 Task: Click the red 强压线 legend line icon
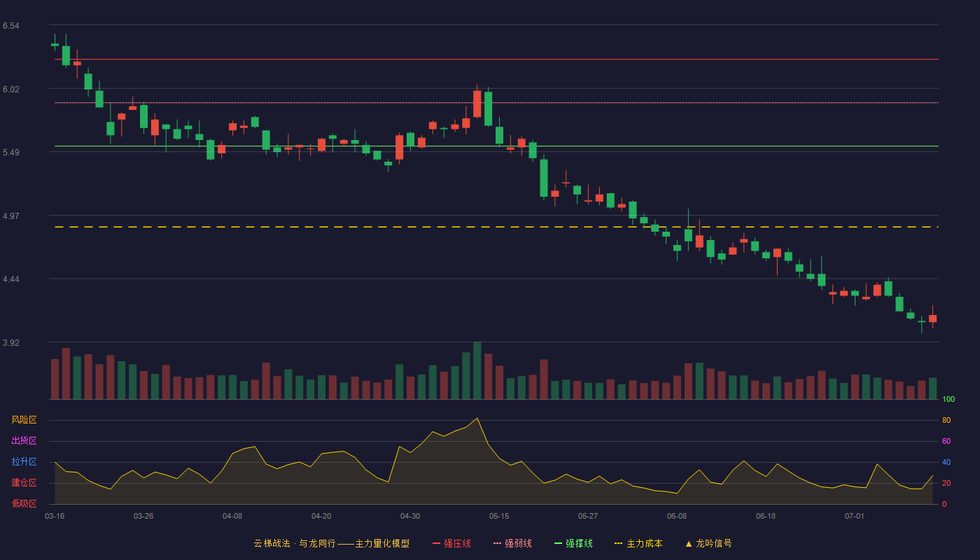point(437,543)
